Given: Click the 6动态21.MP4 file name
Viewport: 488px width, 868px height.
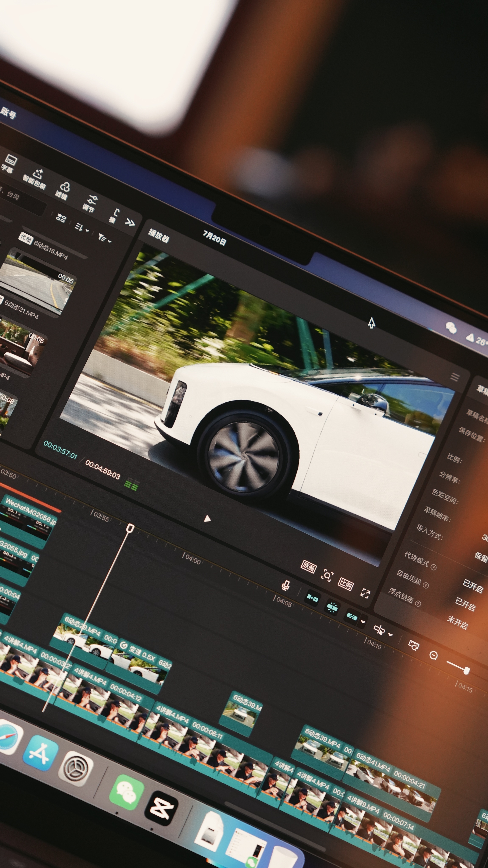Looking at the screenshot, I should (21, 310).
